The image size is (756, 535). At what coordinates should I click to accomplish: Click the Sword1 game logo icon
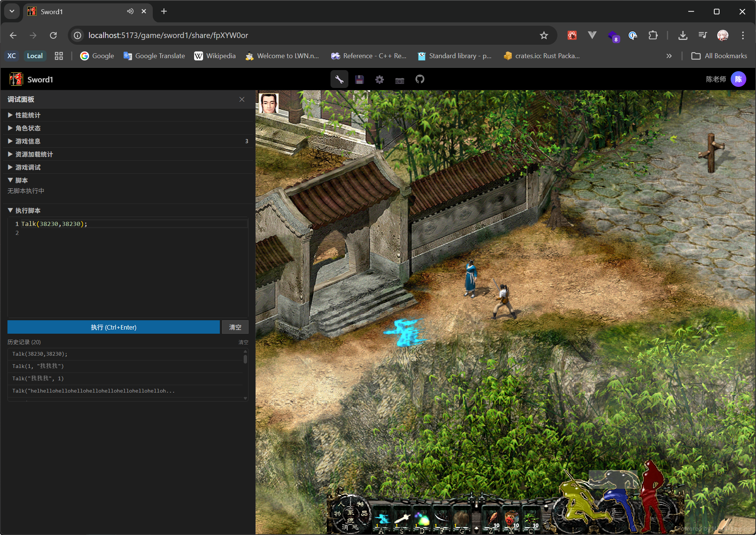click(x=16, y=79)
